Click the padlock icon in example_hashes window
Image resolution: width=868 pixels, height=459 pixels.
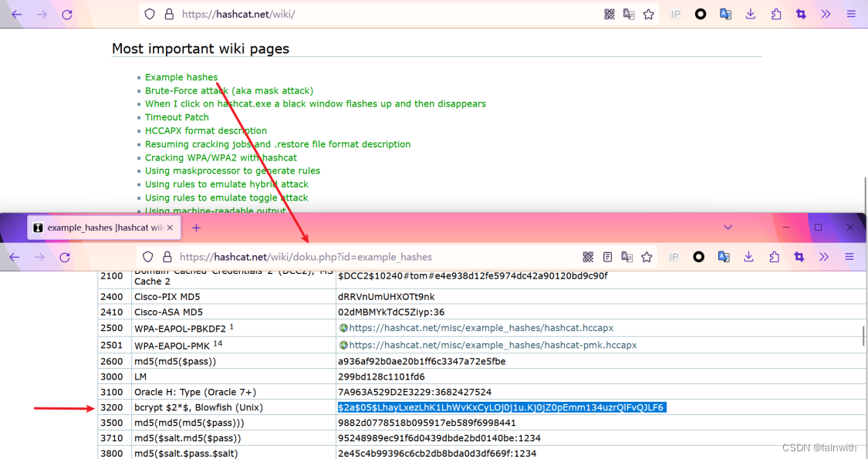point(167,257)
